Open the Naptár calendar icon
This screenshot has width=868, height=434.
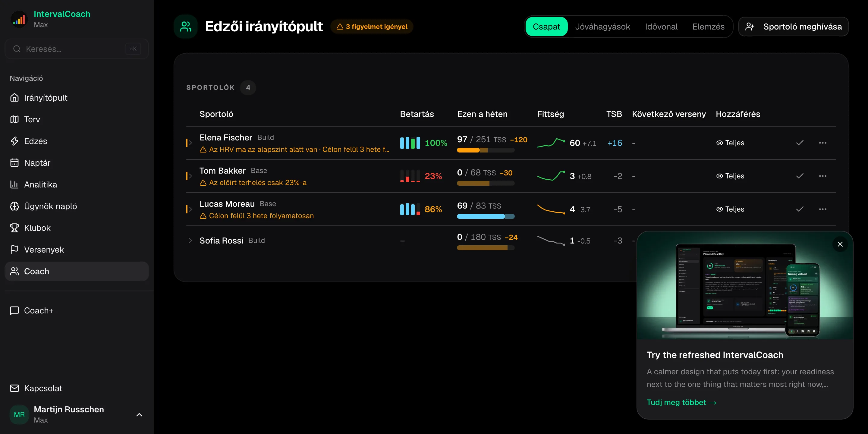click(14, 163)
